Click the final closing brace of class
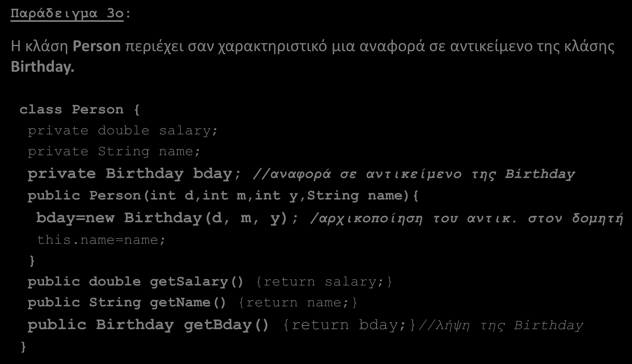 [23, 347]
